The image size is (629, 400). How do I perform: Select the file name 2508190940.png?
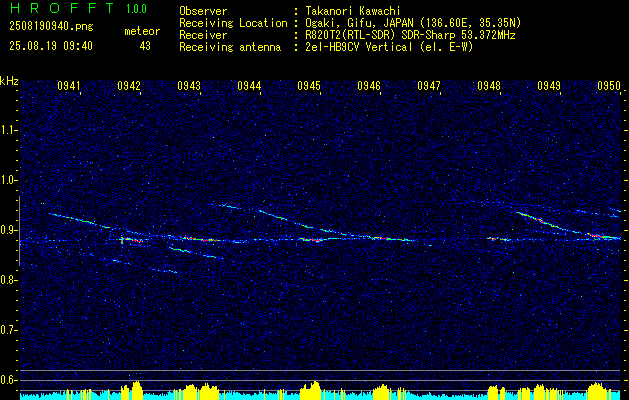tap(51, 27)
